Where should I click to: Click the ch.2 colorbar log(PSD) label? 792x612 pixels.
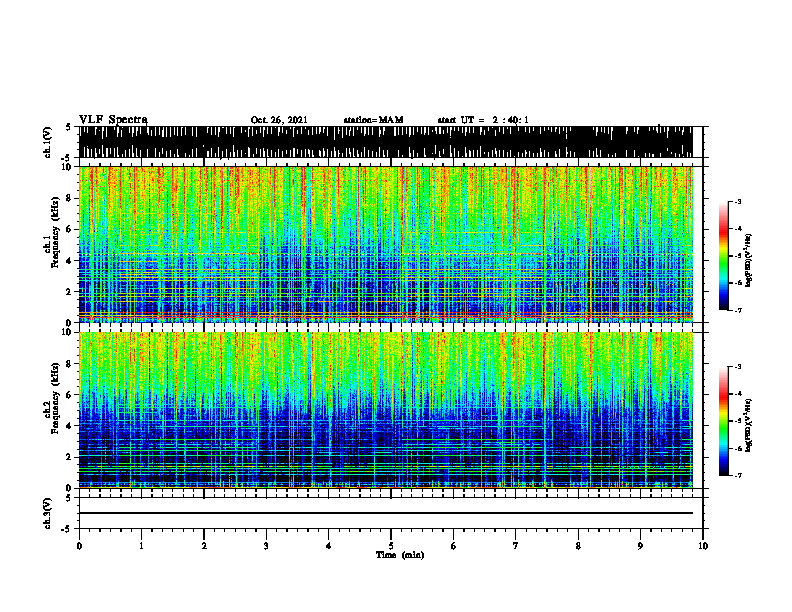coord(749,425)
